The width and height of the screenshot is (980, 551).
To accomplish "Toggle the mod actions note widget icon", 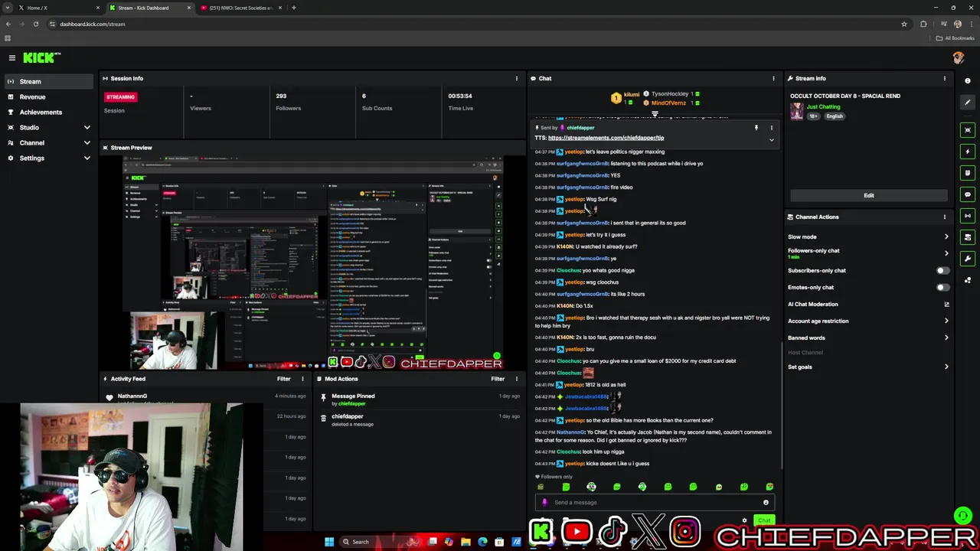I will tap(968, 173).
